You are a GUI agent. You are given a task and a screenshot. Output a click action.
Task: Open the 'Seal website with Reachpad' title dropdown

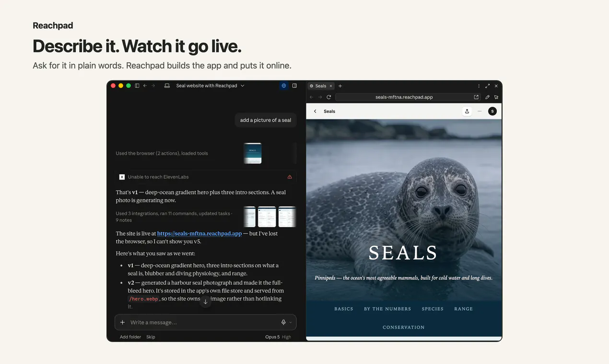click(210, 86)
